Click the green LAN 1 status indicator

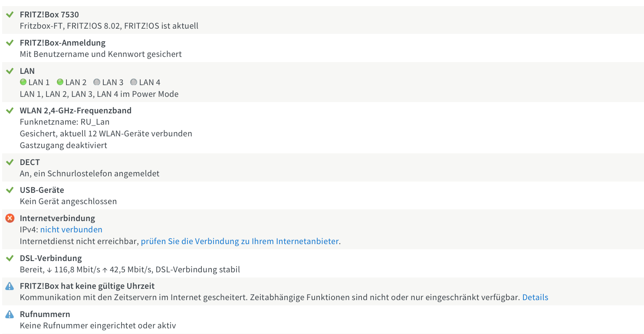[x=23, y=82]
